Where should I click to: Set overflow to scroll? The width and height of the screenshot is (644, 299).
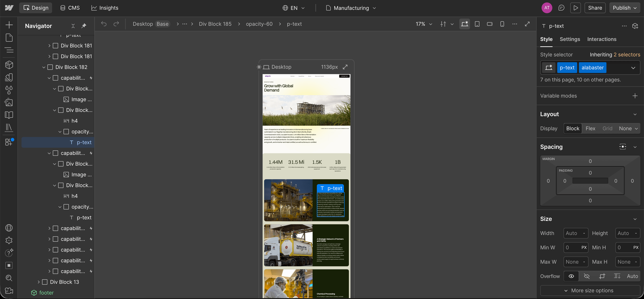click(617, 276)
